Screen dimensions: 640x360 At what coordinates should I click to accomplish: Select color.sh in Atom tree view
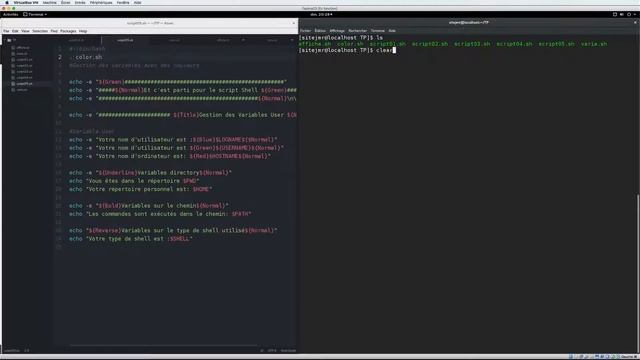22,53
